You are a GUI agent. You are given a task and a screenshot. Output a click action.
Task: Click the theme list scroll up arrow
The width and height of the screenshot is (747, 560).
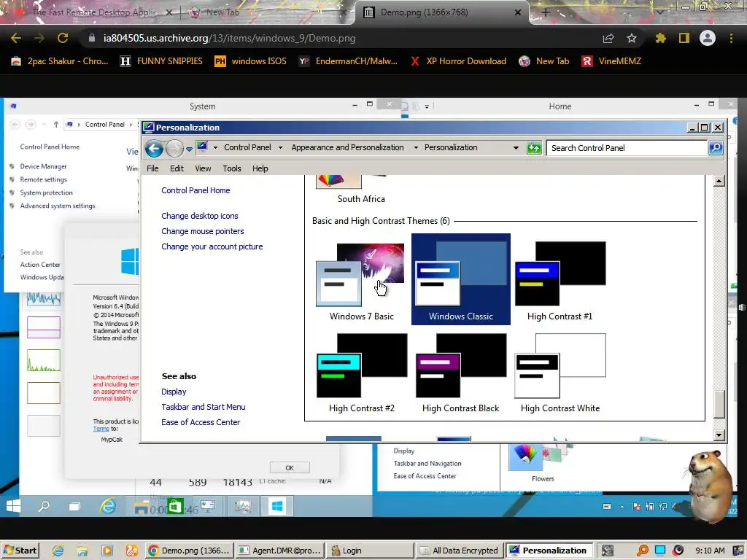tap(719, 181)
